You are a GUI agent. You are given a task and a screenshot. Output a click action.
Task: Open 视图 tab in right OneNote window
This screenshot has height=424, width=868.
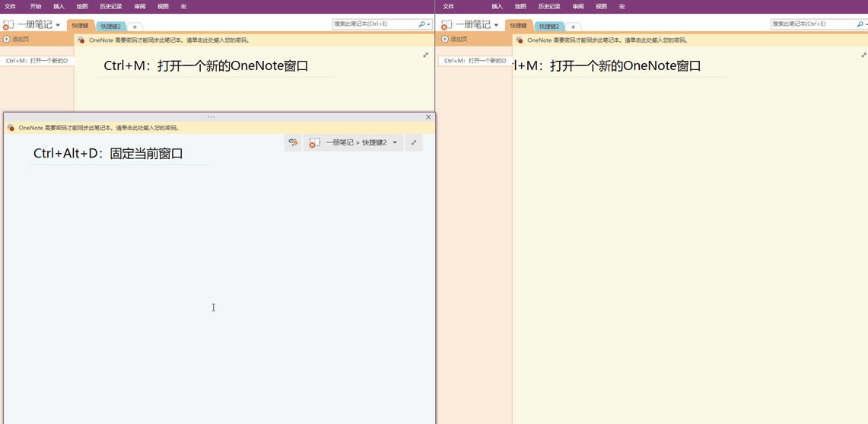601,7
